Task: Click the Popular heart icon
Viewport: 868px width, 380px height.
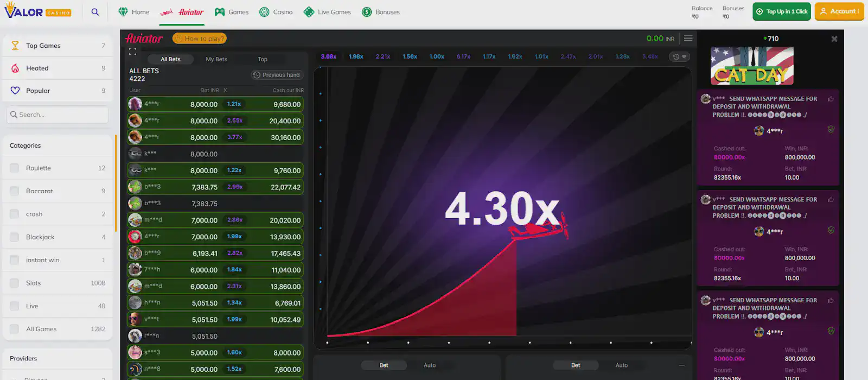Action: coord(15,91)
